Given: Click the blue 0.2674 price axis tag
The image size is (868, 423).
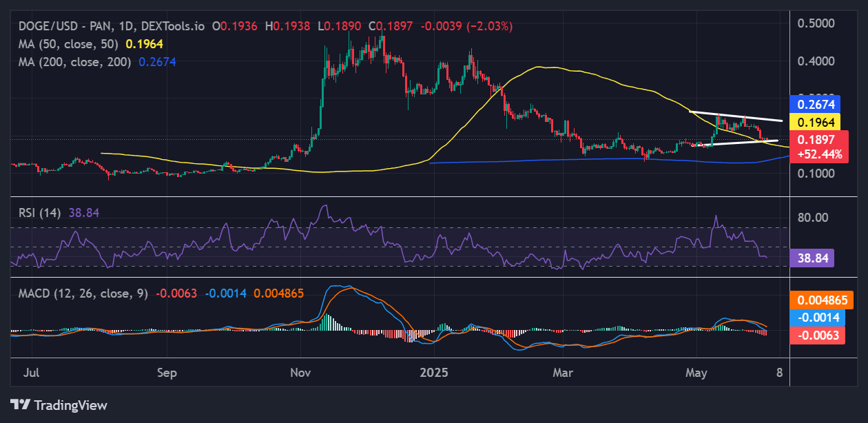Looking at the screenshot, I should [816, 104].
